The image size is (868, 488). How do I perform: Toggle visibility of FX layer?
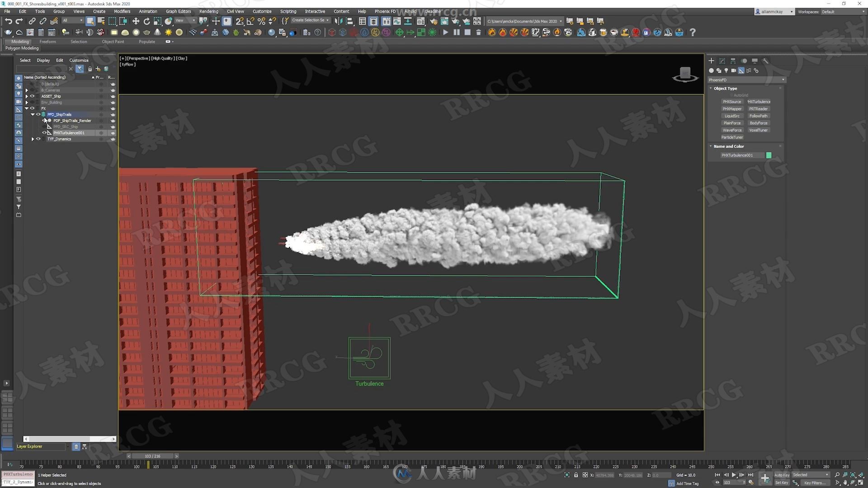coord(32,108)
